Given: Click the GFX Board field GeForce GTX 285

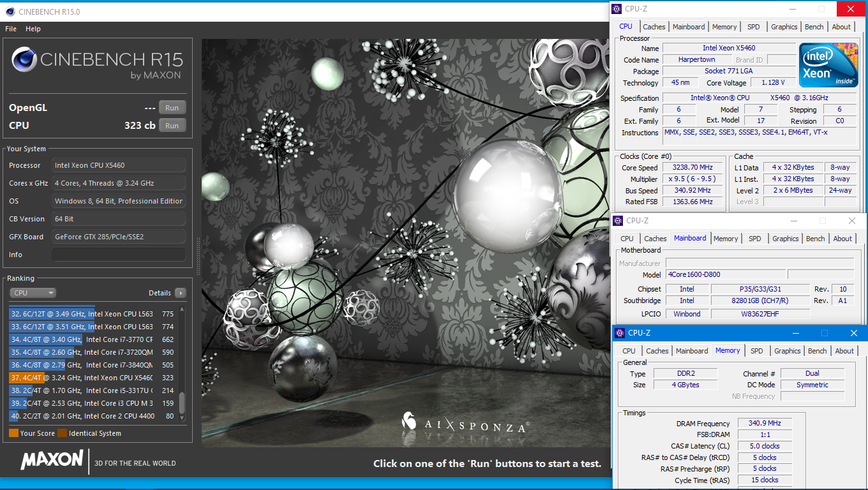Looking at the screenshot, I should pos(119,237).
